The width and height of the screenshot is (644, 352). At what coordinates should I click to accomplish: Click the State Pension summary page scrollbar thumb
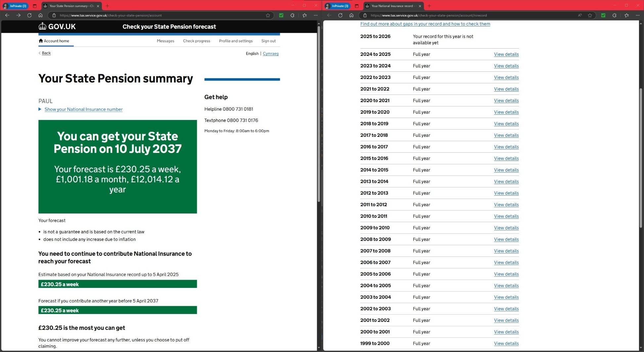(x=319, y=114)
